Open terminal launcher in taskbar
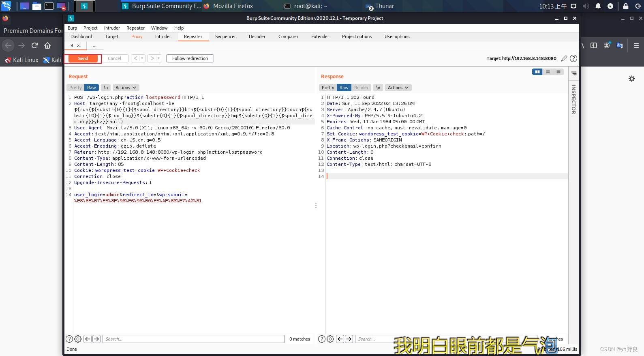This screenshot has height=356, width=644. pyautogui.click(x=49, y=6)
